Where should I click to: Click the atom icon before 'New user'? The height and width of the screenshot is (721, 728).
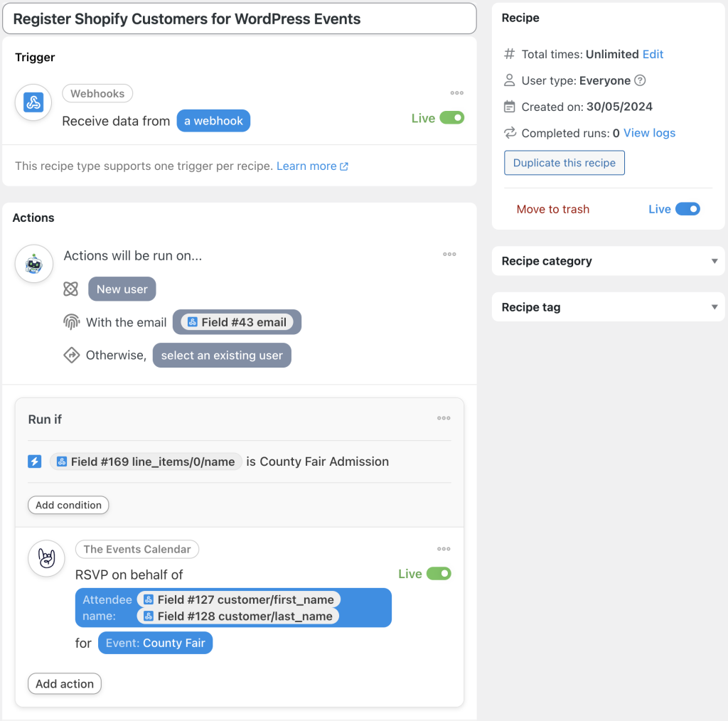point(71,289)
